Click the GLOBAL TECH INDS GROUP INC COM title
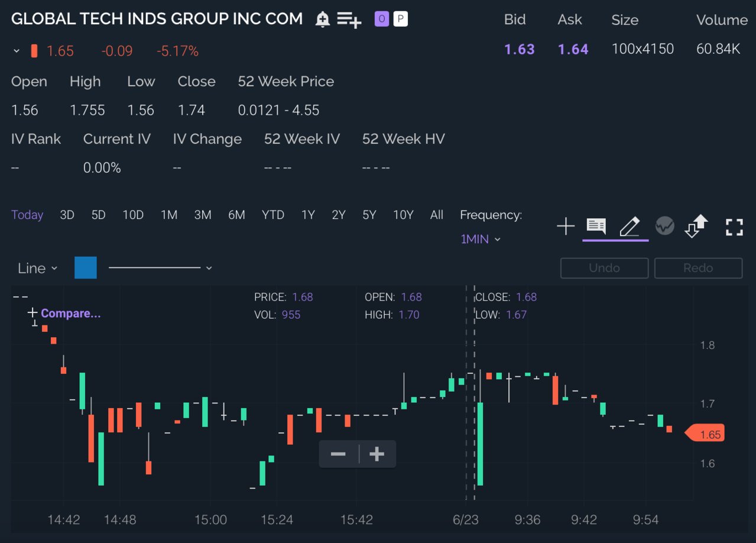The width and height of the screenshot is (756, 543). point(157,19)
